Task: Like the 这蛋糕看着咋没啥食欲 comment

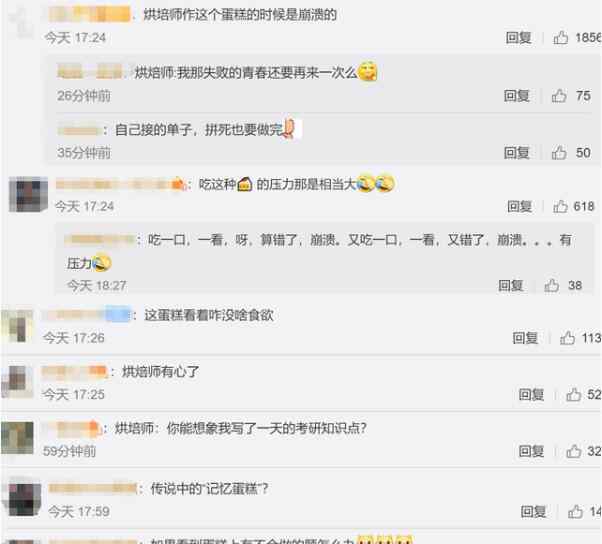Action: pos(567,338)
